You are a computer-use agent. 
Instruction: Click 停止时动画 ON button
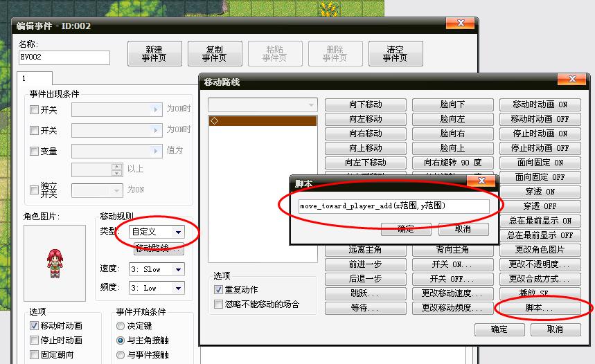point(540,134)
